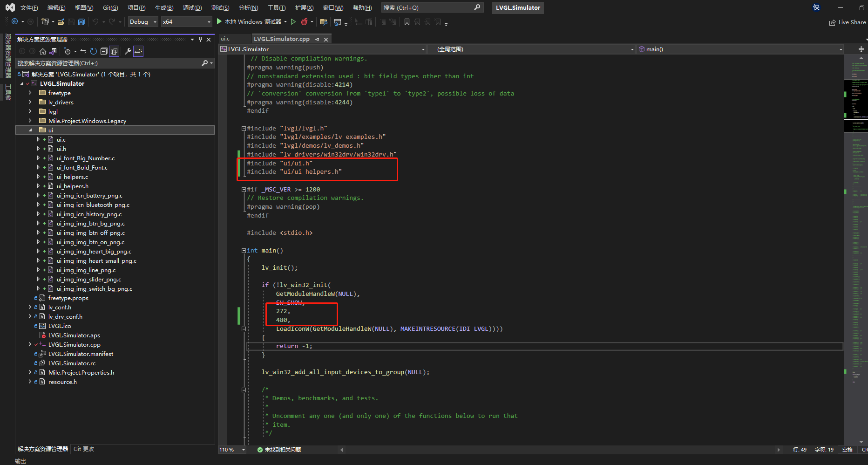Image resolution: width=868 pixels, height=465 pixels.
Task: Click the Visual Studio logo icon
Action: point(10,7)
